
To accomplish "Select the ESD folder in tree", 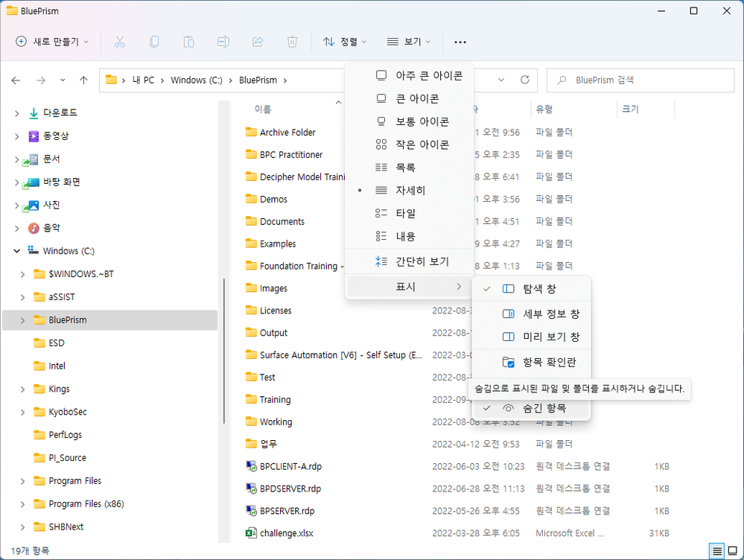I will (49, 343).
